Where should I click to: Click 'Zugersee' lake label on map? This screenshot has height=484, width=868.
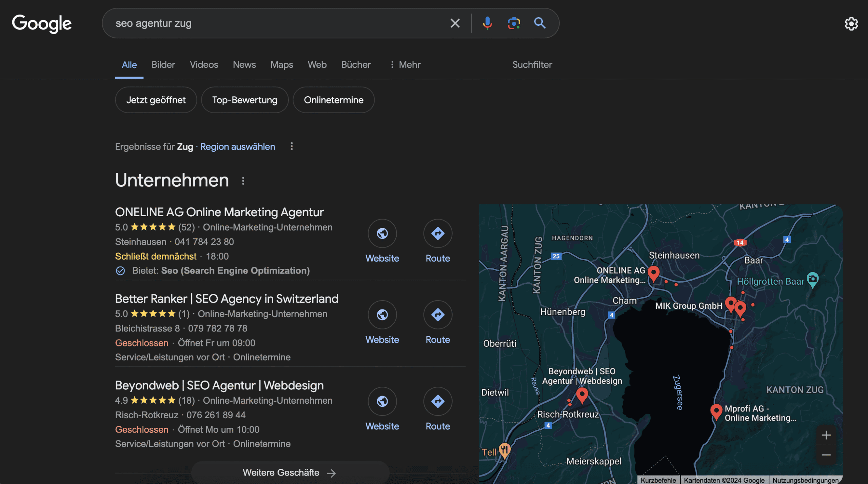click(x=678, y=392)
